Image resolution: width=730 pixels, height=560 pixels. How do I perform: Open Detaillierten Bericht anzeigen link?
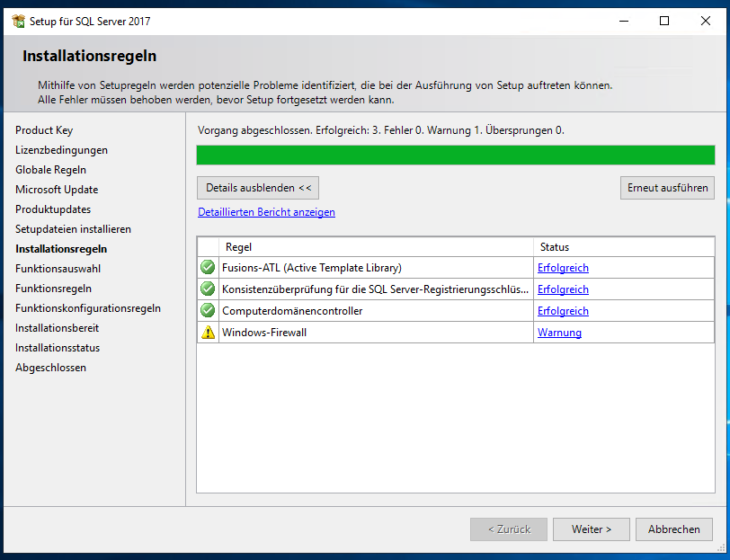[266, 212]
